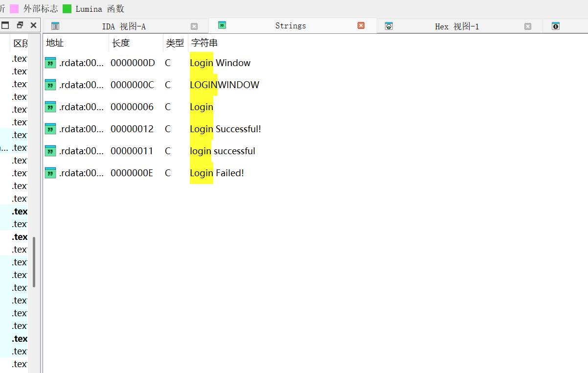This screenshot has height=373, width=588.
Task: Click the pink 外部标志 legend swatch
Action: [x=15, y=9]
